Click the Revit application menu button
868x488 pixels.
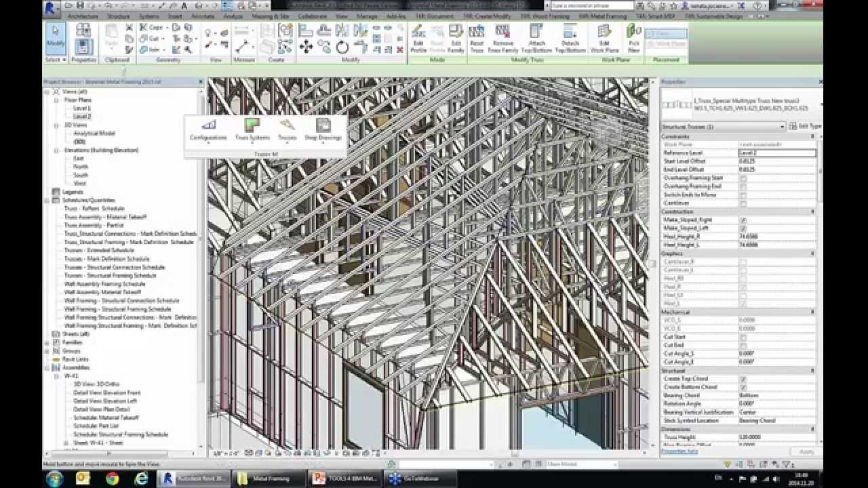(52, 8)
